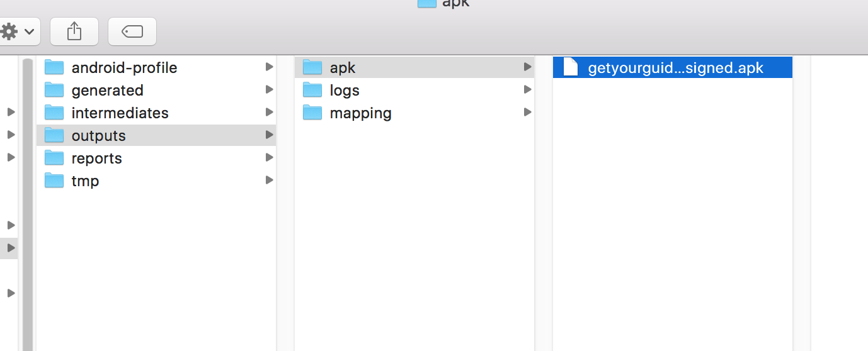868x351 pixels.
Task: Click the arrow on the apk row
Action: [x=527, y=67]
